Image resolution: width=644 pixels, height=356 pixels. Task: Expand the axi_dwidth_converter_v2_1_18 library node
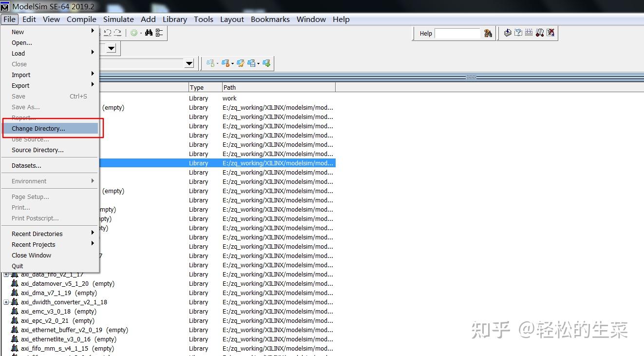[6, 302]
